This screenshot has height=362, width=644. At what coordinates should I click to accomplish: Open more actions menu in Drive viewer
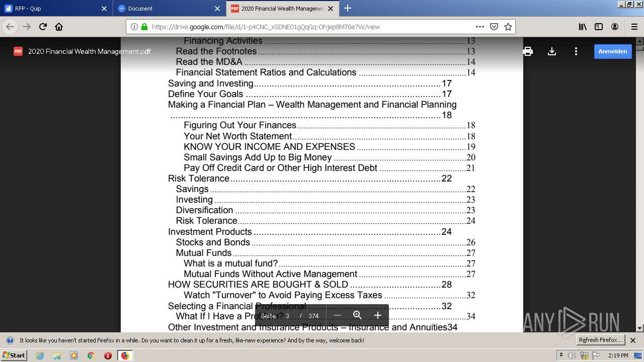click(x=576, y=51)
